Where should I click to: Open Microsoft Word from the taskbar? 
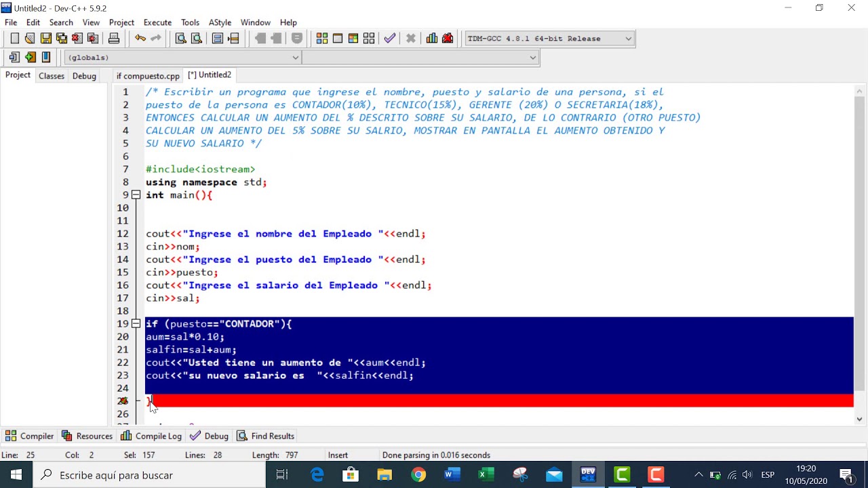pyautogui.click(x=452, y=475)
